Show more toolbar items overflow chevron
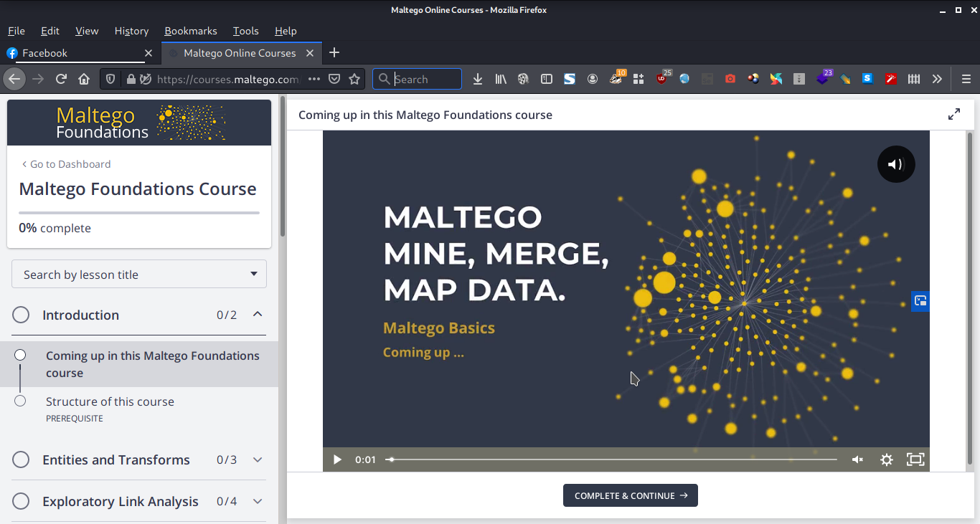The image size is (980, 524). [x=937, y=79]
